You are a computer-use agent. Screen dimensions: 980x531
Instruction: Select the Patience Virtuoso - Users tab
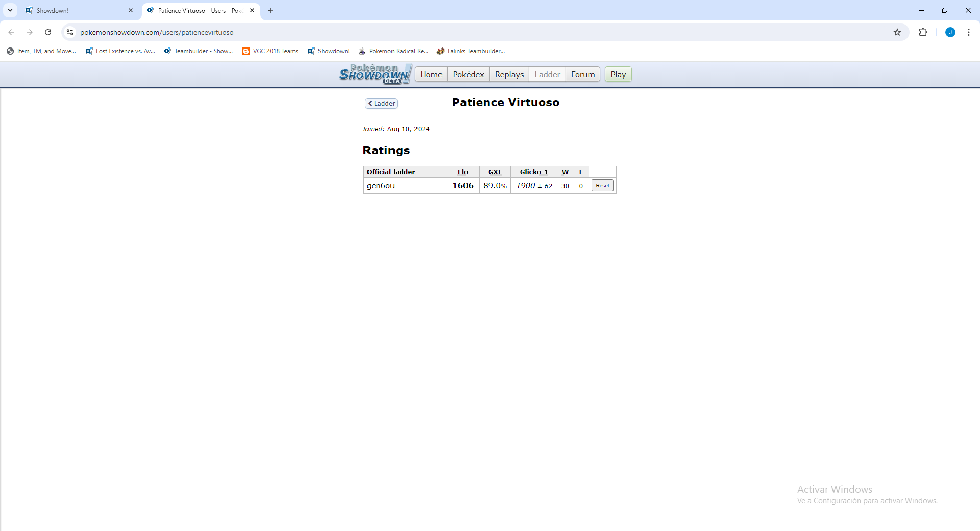click(x=201, y=10)
